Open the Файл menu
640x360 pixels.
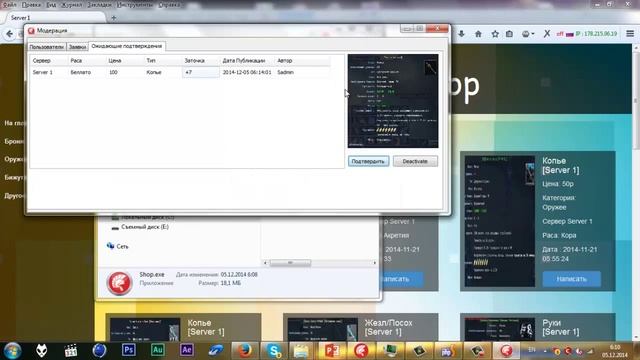(9, 5)
